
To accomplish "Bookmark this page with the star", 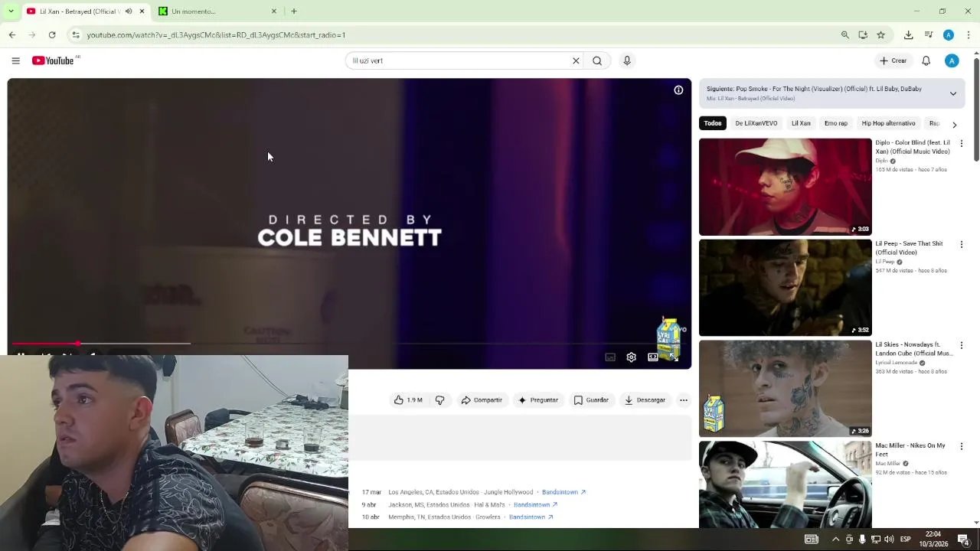I will pyautogui.click(x=880, y=34).
